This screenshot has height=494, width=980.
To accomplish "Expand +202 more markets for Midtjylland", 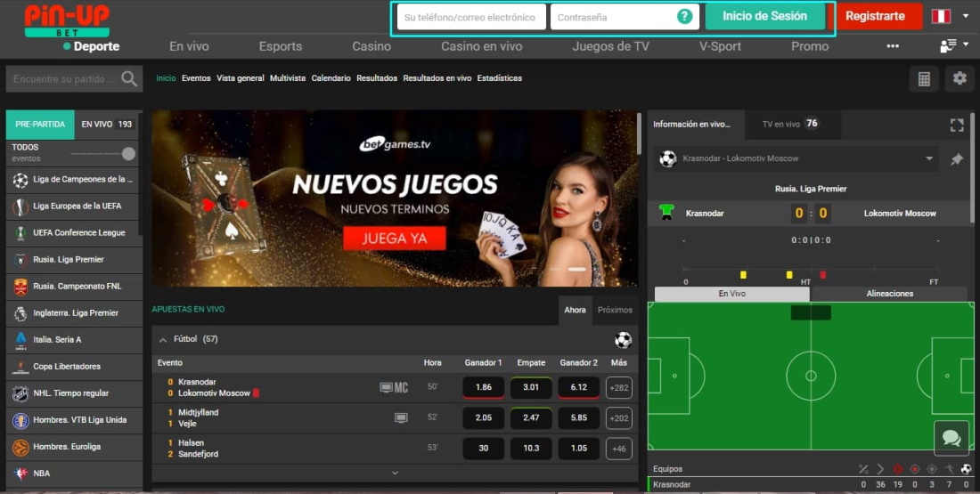I will [619, 417].
